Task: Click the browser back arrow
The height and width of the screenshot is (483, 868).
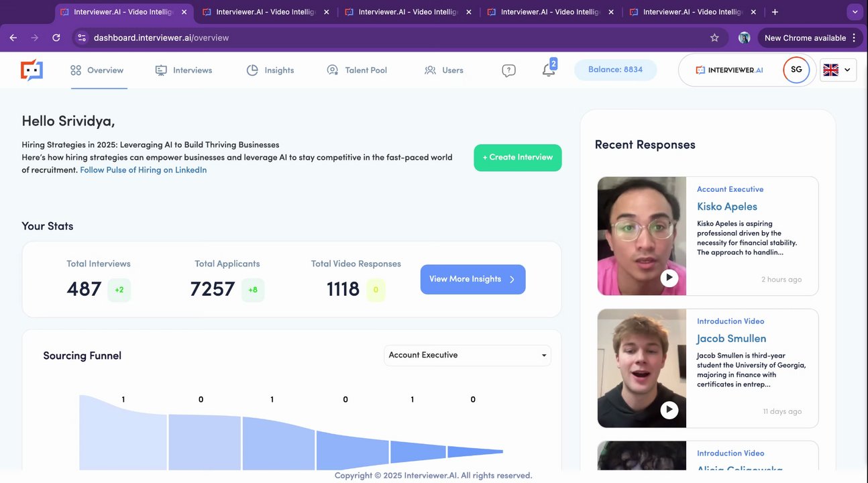Action: (x=13, y=38)
